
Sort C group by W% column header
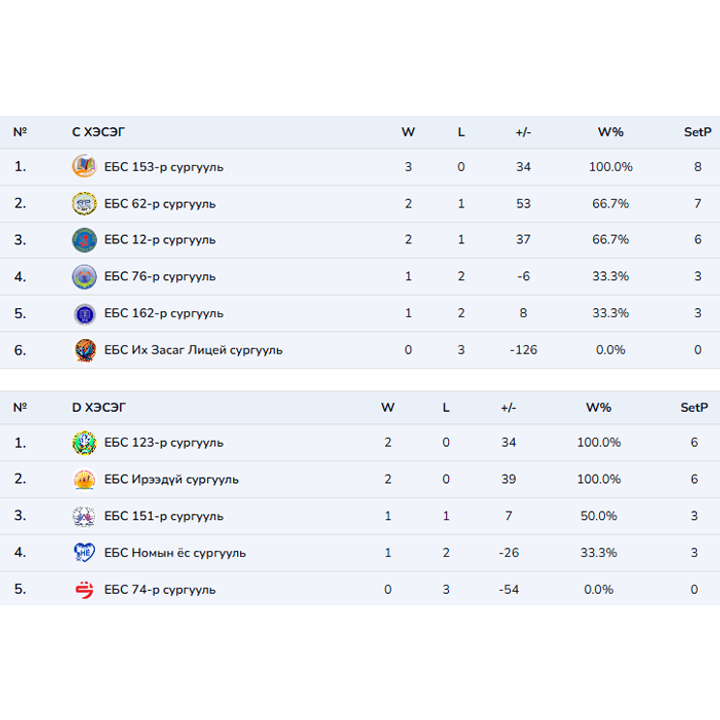tap(610, 132)
